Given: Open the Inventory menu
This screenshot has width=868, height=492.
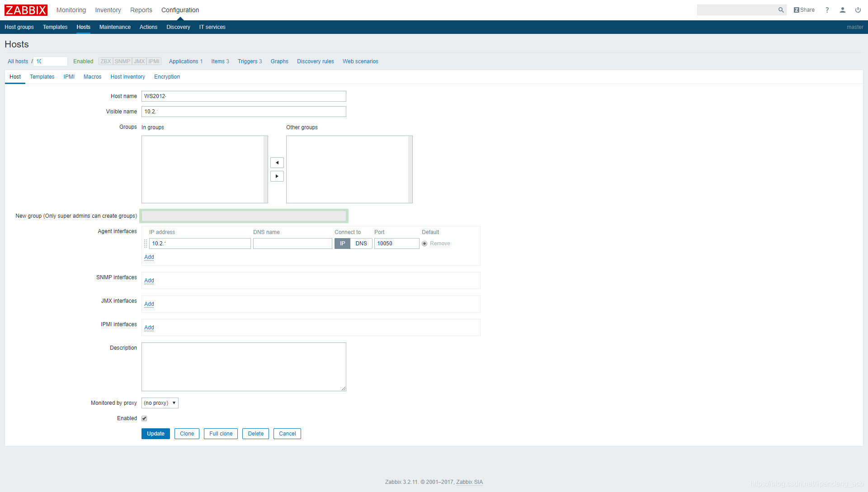Looking at the screenshot, I should coord(108,10).
